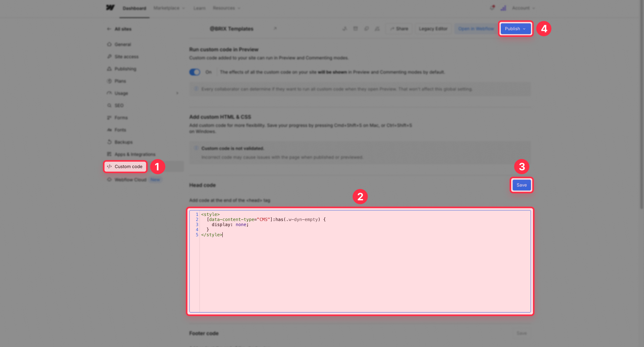This screenshot has height=347, width=644.
Task: Click the Plans icon in sidebar
Action: (x=109, y=81)
